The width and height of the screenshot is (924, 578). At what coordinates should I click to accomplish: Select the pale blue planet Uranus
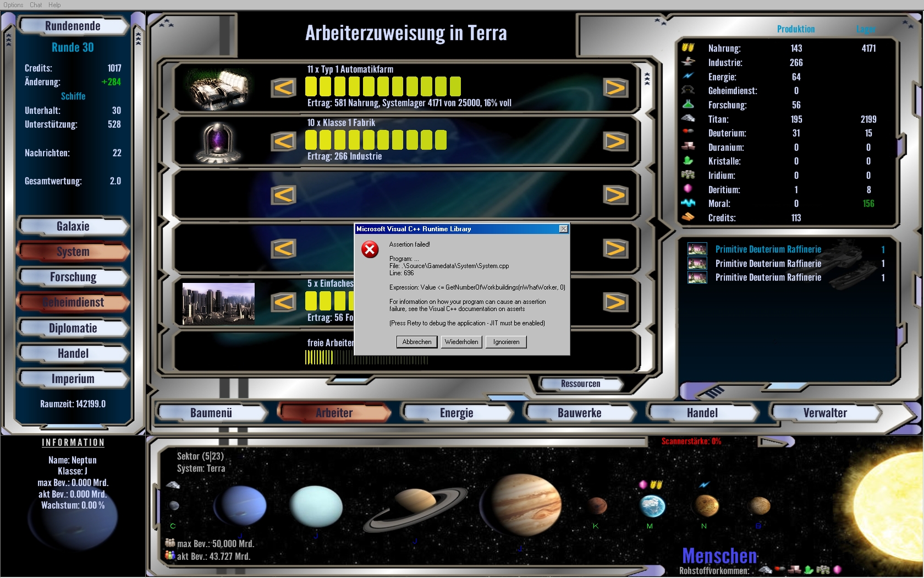click(316, 507)
